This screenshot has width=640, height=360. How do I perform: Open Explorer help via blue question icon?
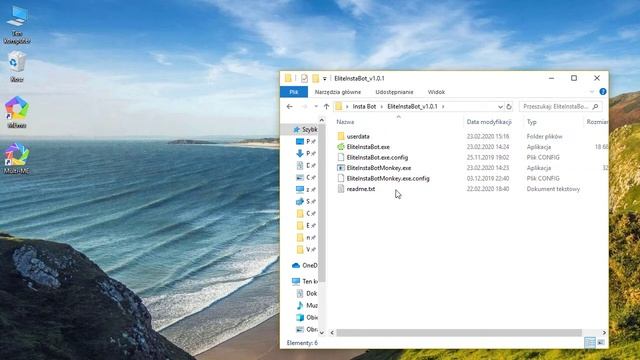pyautogui.click(x=603, y=92)
